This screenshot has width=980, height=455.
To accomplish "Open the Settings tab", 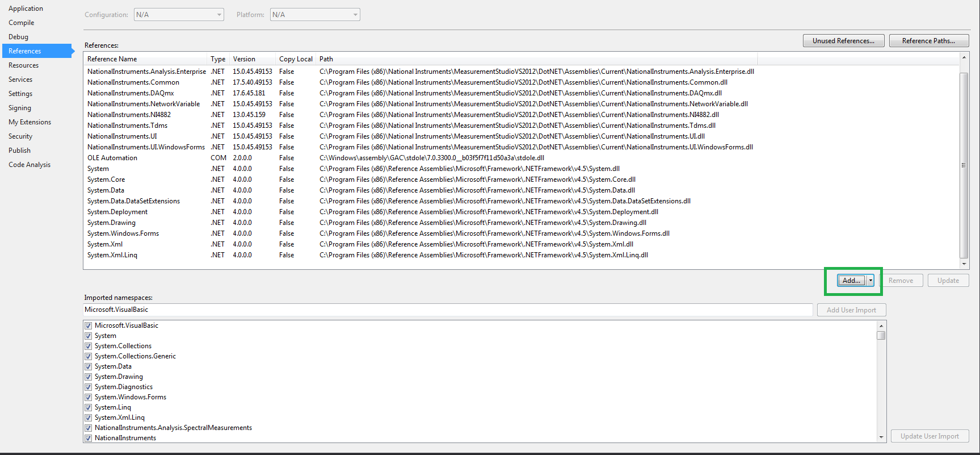I will tap(20, 94).
